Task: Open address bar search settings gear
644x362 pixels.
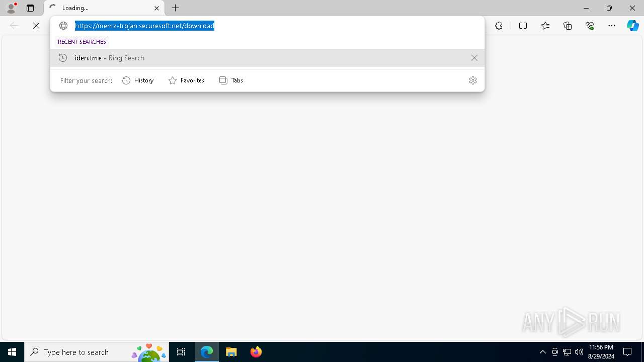Action: pyautogui.click(x=472, y=80)
